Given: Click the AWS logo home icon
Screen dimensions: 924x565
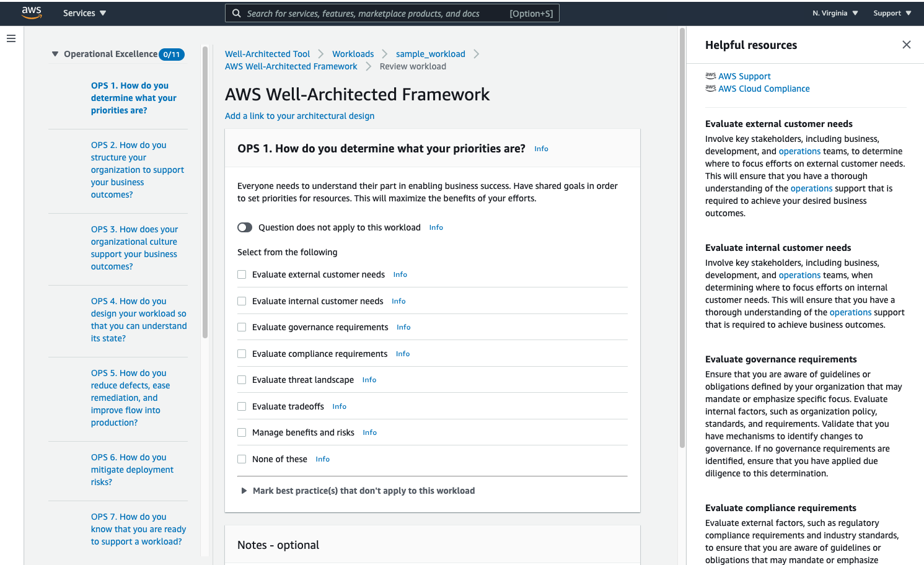Looking at the screenshot, I should click(32, 12).
